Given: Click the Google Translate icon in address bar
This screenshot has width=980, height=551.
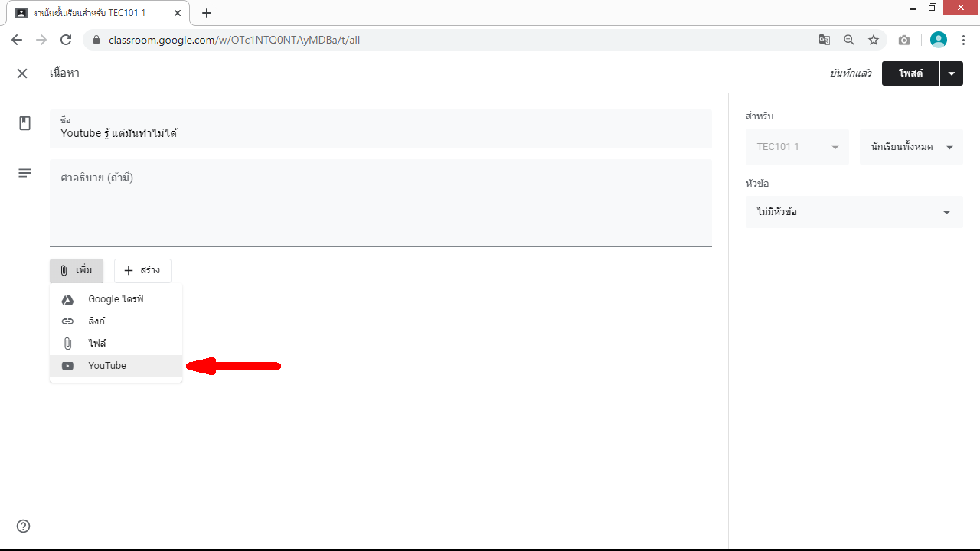Looking at the screenshot, I should click(x=825, y=40).
